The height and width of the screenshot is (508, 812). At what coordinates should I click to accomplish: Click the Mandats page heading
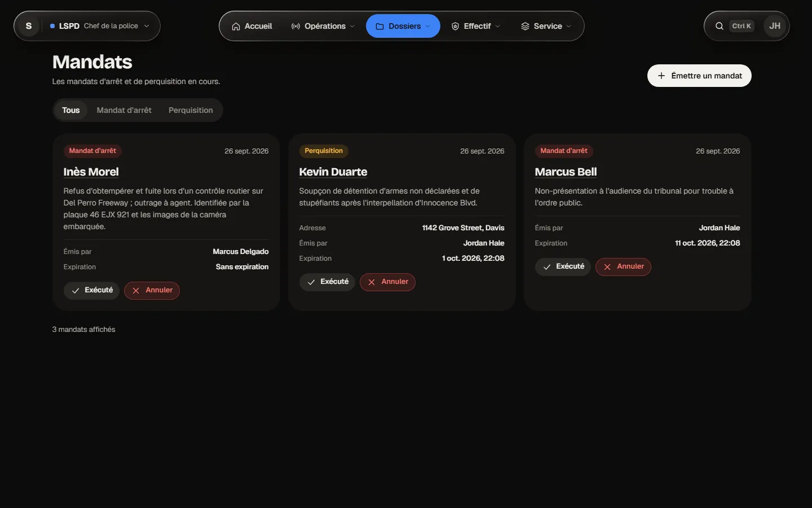click(92, 62)
